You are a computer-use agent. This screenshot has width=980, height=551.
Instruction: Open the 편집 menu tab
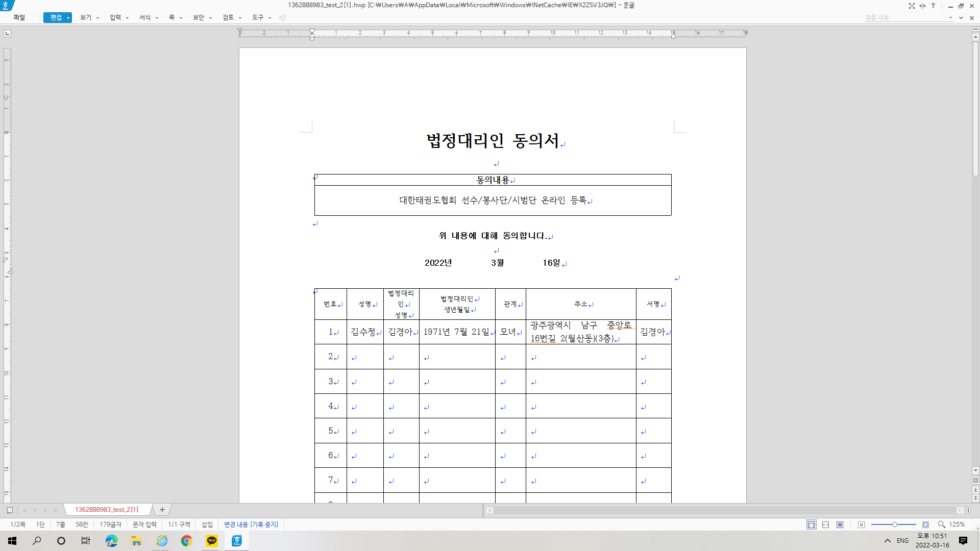pos(56,18)
